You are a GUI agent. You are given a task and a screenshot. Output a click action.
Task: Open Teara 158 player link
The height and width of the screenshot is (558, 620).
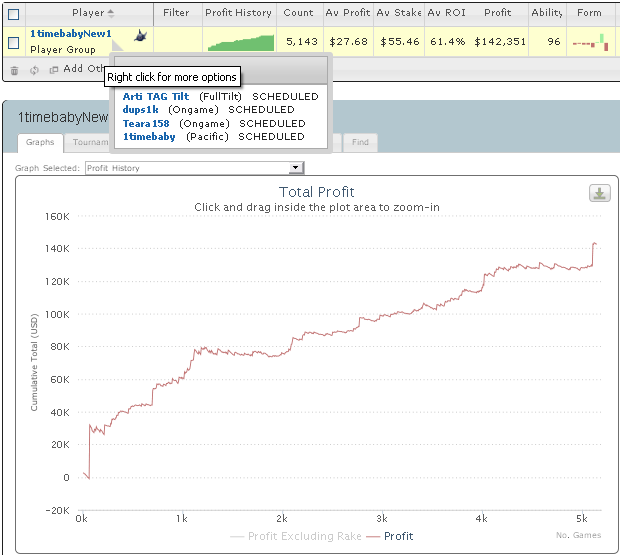(x=146, y=124)
